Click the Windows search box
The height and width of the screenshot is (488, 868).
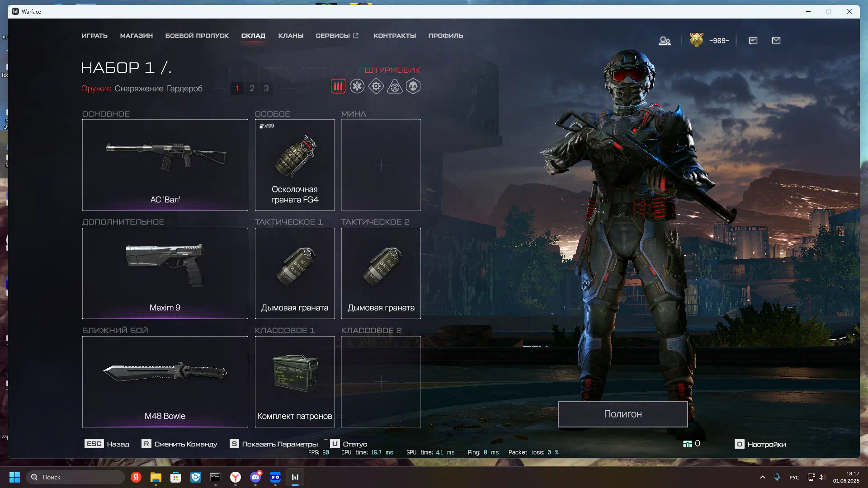tap(75, 477)
